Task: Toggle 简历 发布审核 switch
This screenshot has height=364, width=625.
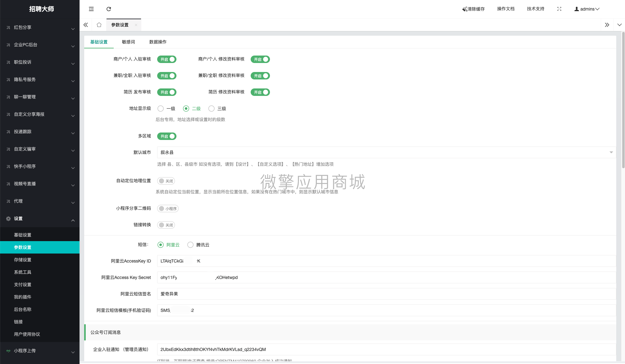Action: point(167,92)
